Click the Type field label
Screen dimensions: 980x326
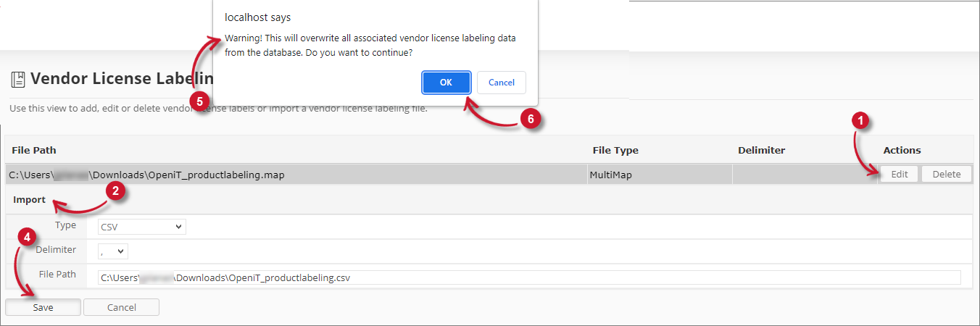pos(66,225)
